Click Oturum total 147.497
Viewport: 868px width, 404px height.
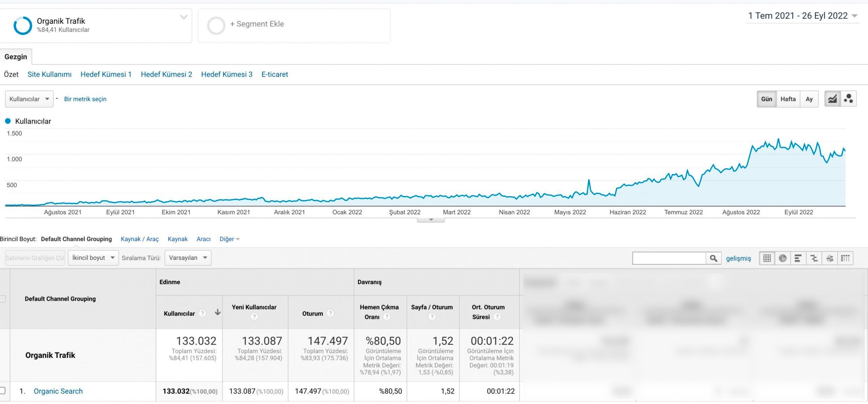[328, 341]
